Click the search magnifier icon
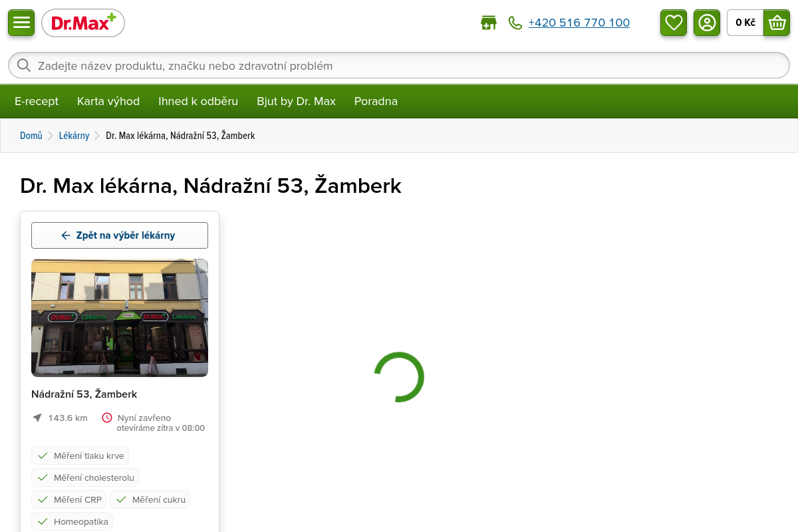798x532 pixels. (x=24, y=65)
